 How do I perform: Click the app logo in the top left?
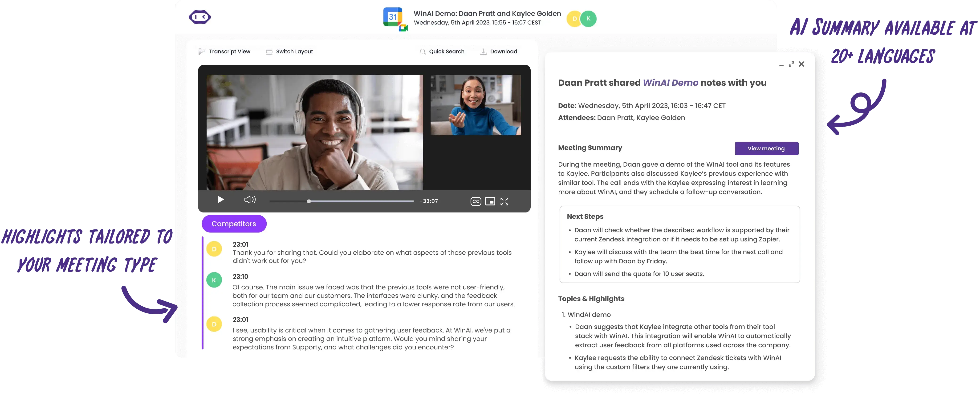200,17
